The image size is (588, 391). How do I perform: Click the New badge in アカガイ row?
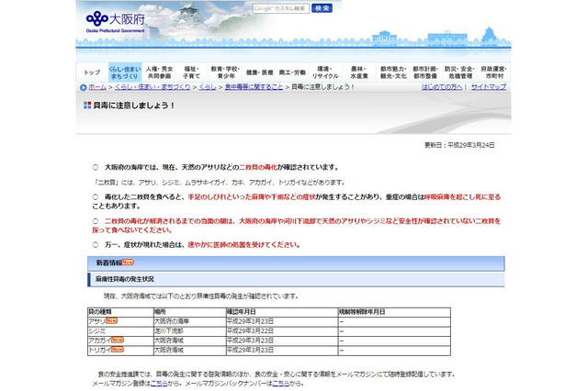coord(118,340)
